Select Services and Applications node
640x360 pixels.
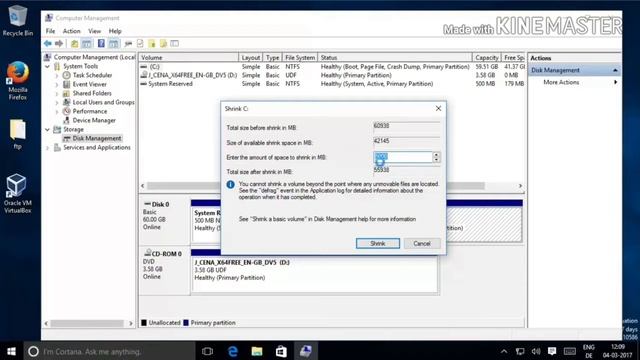click(97, 147)
